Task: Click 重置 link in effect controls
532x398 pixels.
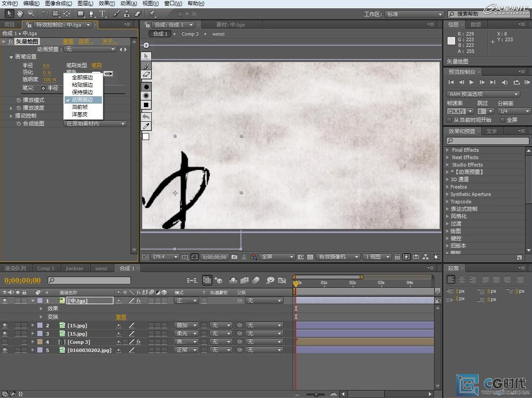Action: click(x=68, y=42)
